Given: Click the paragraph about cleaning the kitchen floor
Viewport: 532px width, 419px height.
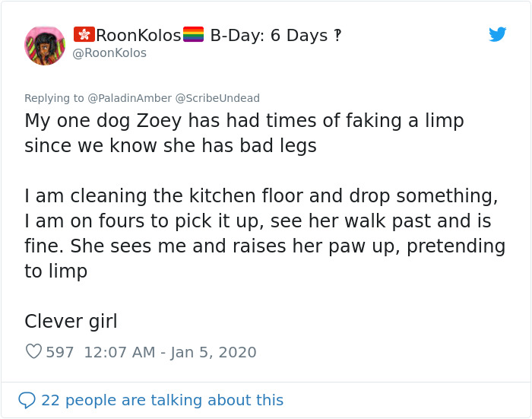Looking at the screenshot, I should (262, 233).
